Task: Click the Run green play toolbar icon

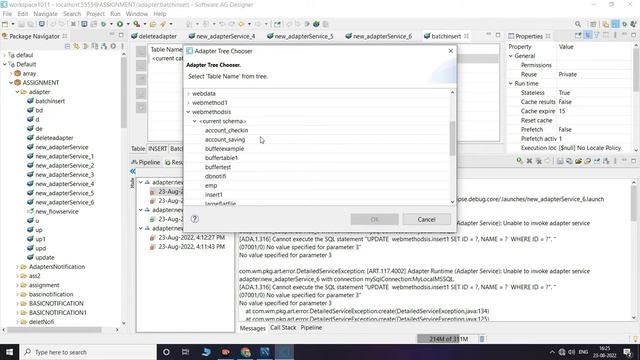Action: [120, 24]
